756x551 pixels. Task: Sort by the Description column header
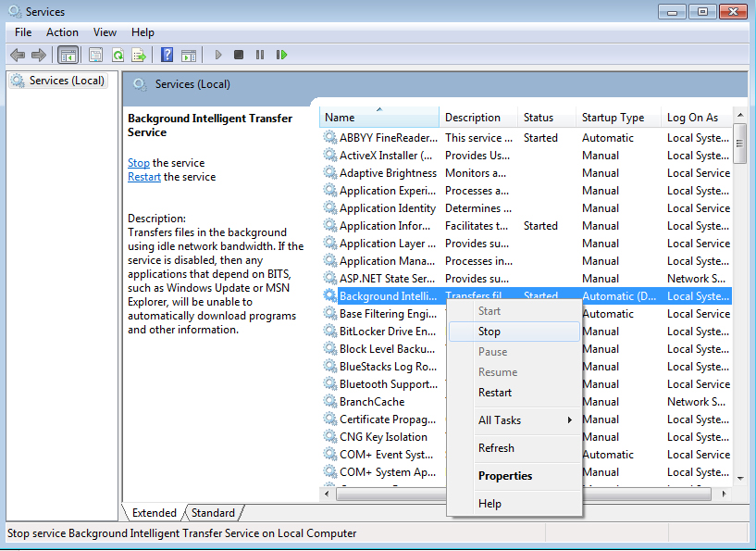pos(478,118)
